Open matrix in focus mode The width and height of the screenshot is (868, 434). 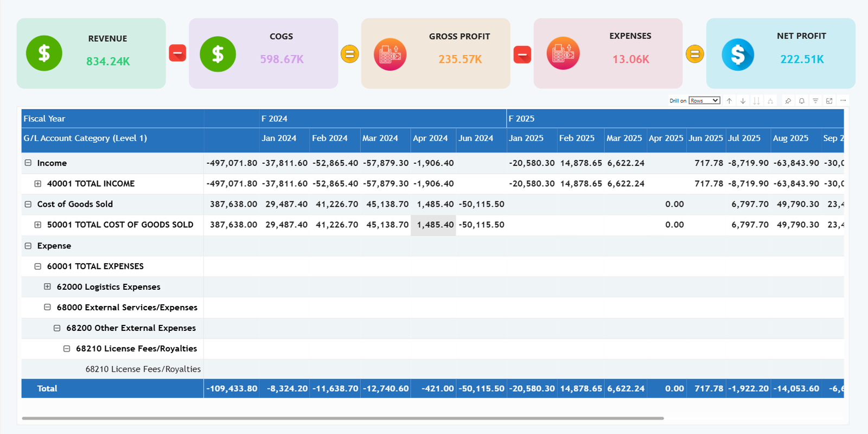[829, 101]
